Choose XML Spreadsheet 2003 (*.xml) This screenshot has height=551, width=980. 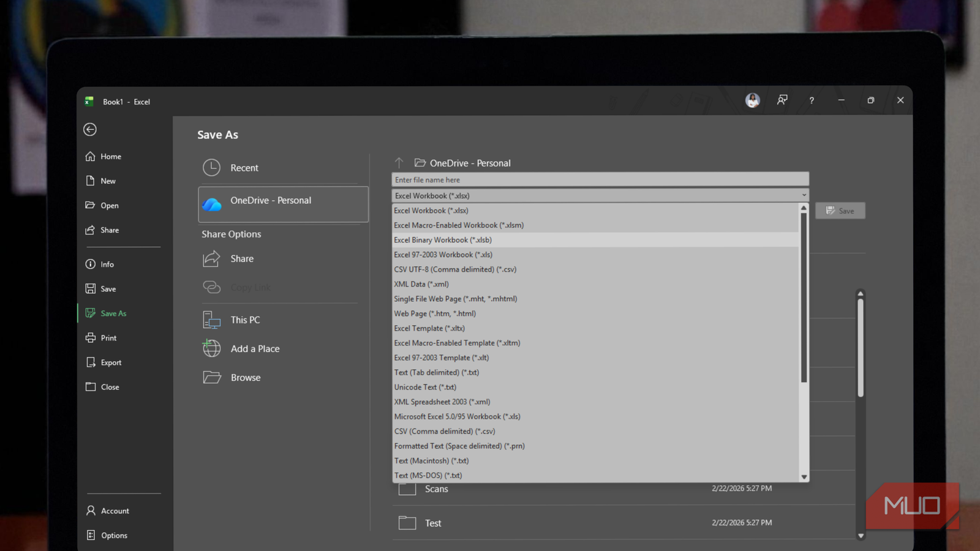(595, 402)
